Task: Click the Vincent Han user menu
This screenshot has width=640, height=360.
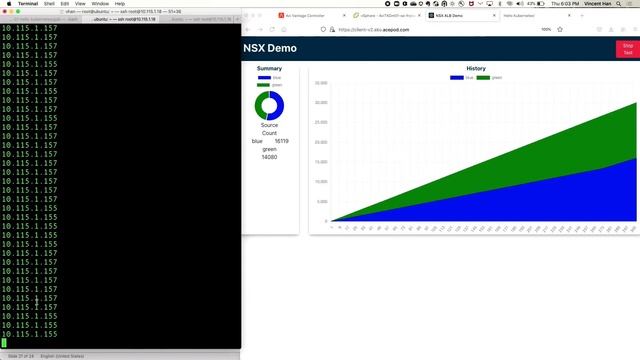Action: [598, 4]
